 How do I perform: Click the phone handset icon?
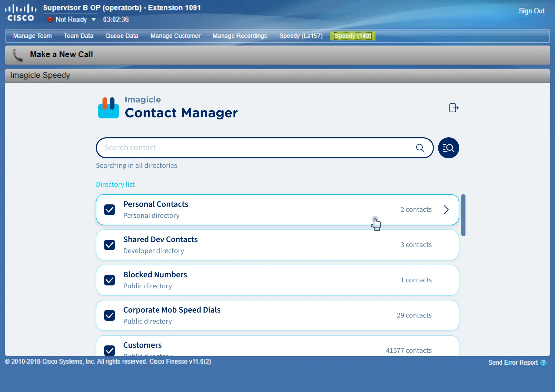pyautogui.click(x=18, y=55)
